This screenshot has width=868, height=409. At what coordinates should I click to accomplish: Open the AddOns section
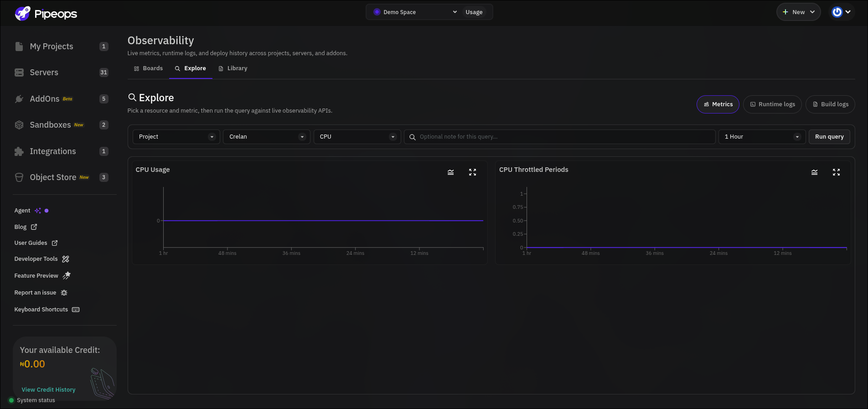tap(45, 99)
